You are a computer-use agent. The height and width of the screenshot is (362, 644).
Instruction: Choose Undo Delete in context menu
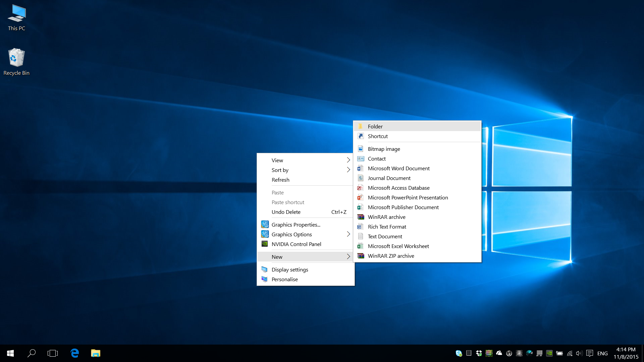[x=305, y=212]
